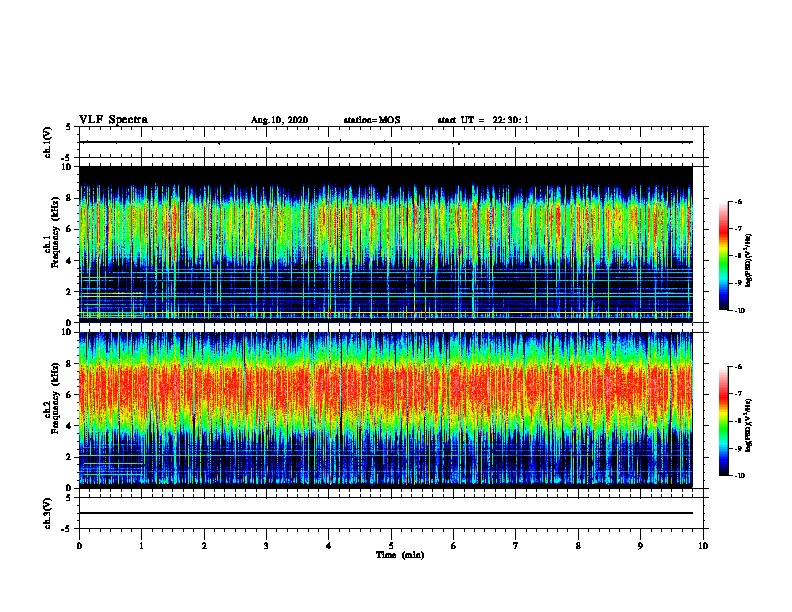Click the "-5" voltage tick of ch.3(V) axis
792x612 pixels.
coord(68,529)
